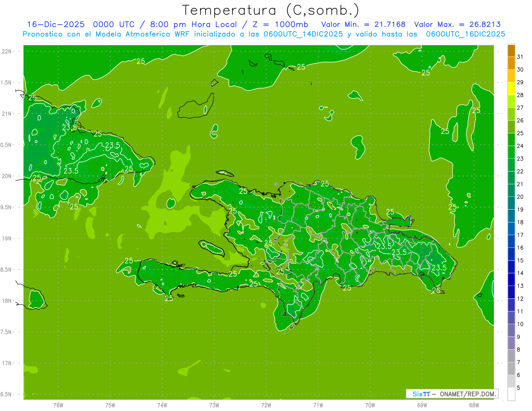Click the '1.5N' latitude tick label
532x411 pixels.
click(x=7, y=82)
